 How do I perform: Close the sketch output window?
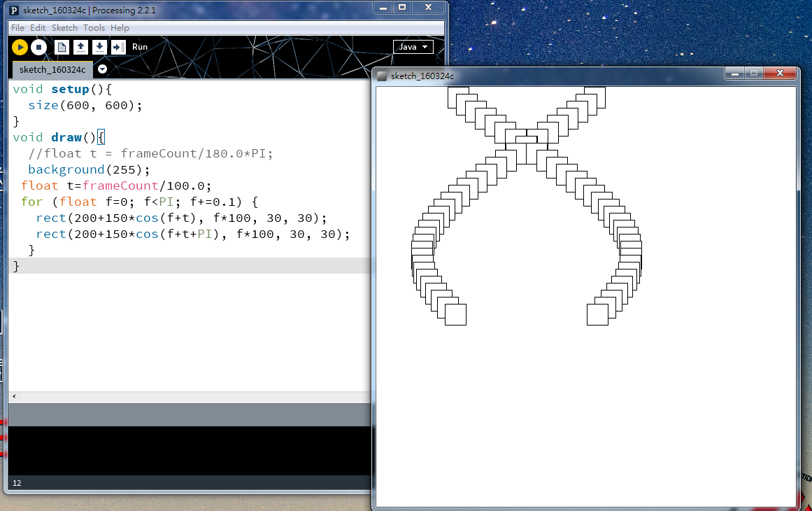(780, 73)
